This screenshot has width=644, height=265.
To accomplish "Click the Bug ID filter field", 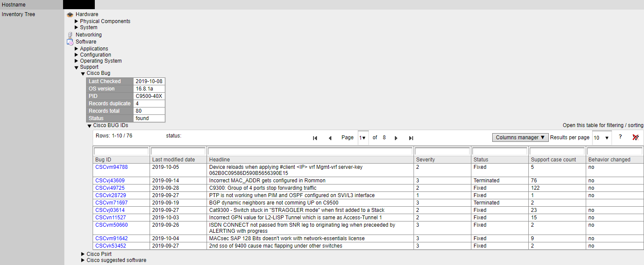I will [121, 151].
